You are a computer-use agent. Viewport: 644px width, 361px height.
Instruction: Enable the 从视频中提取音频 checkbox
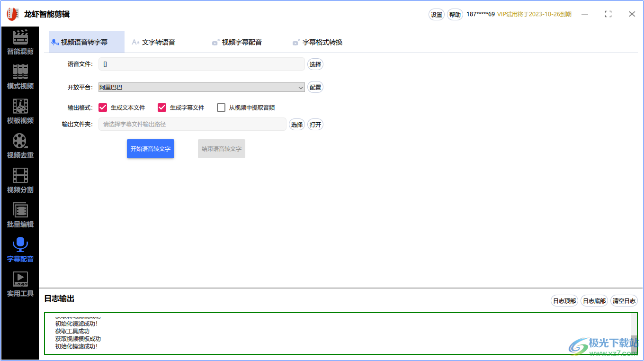tap(221, 108)
